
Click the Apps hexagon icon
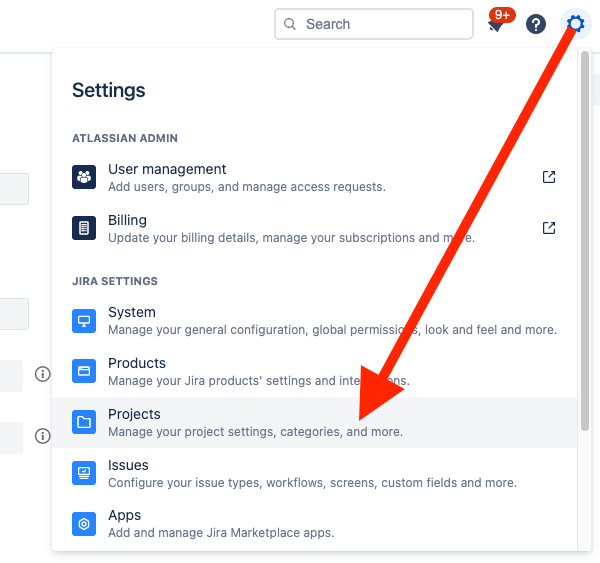84,524
